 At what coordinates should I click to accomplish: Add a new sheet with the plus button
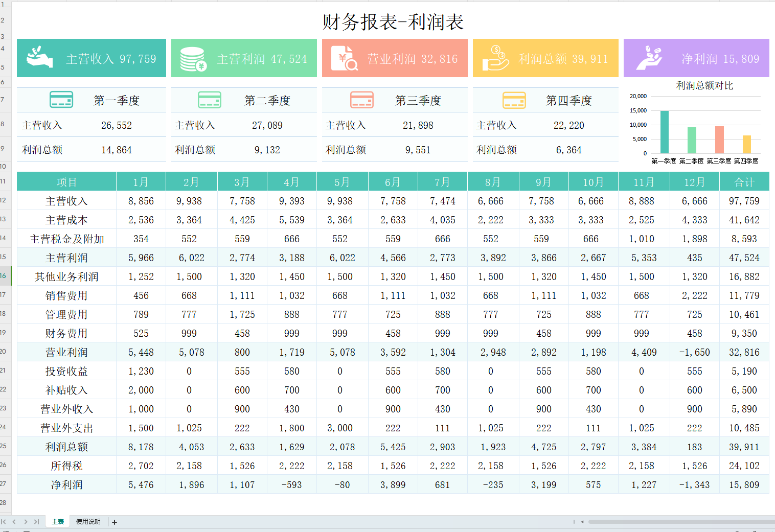point(115,522)
